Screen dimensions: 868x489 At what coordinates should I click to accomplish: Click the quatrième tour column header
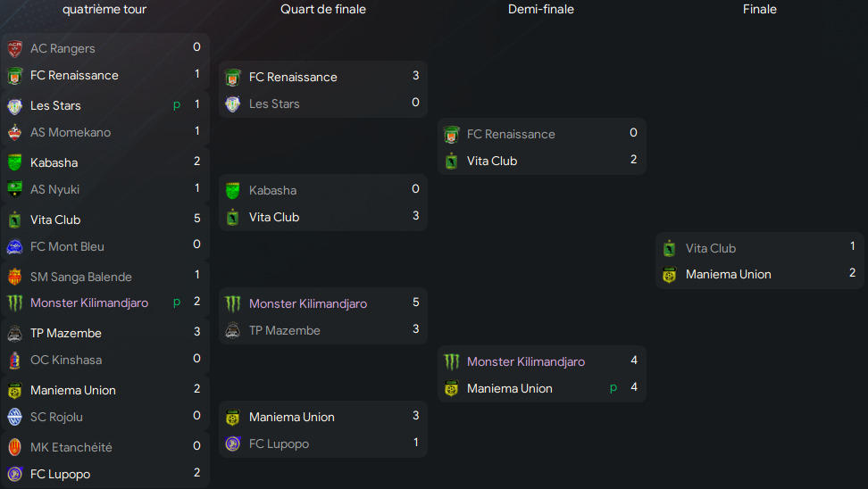click(x=104, y=9)
